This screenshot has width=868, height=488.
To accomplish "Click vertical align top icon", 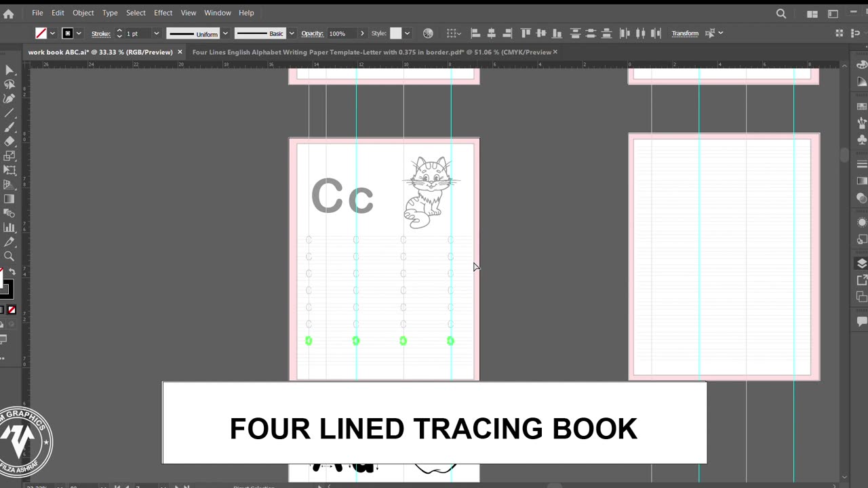I will coord(526,33).
